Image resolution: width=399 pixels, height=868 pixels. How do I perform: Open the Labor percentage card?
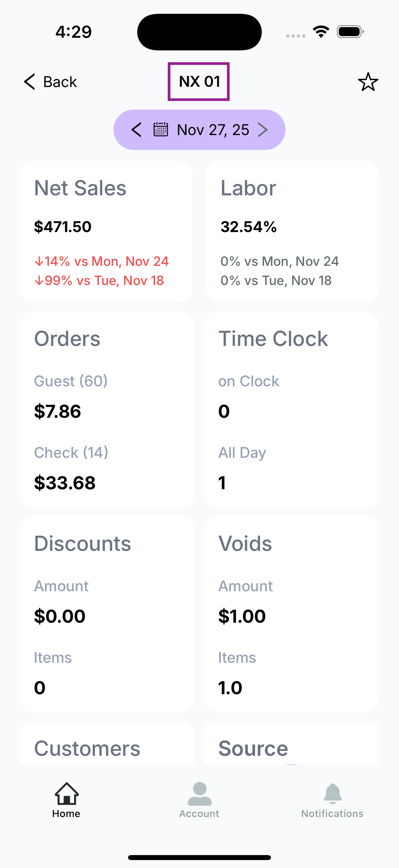point(292,231)
